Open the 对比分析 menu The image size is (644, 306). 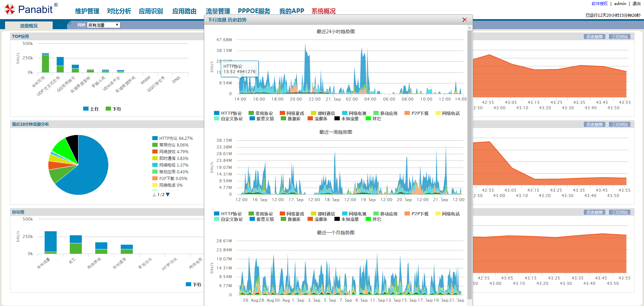[x=119, y=11]
